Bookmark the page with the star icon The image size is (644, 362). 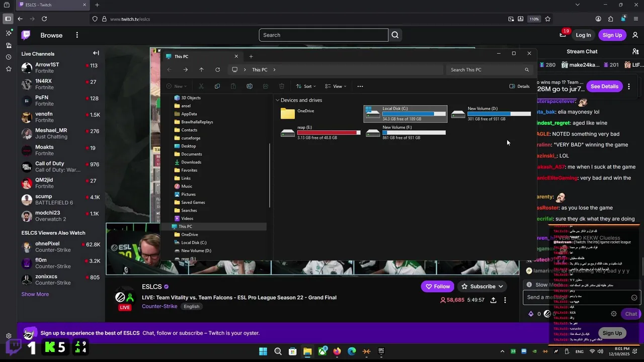pos(547,19)
